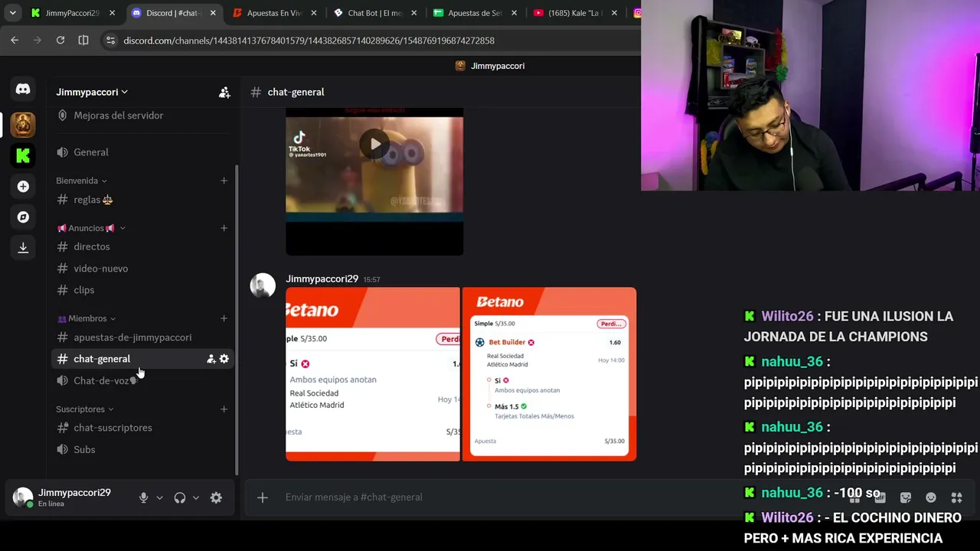Collapse the Bienvenida category

pyautogui.click(x=81, y=181)
